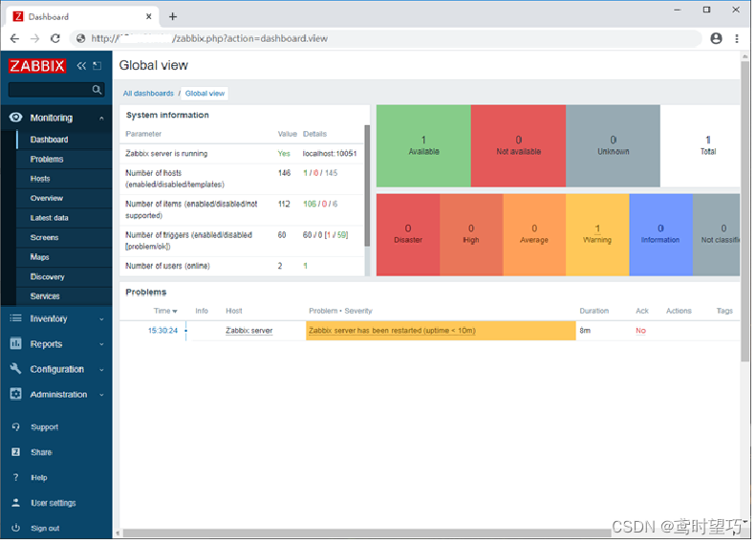756x544 pixels.
Task: Click browser back arrow
Action: click(x=14, y=38)
